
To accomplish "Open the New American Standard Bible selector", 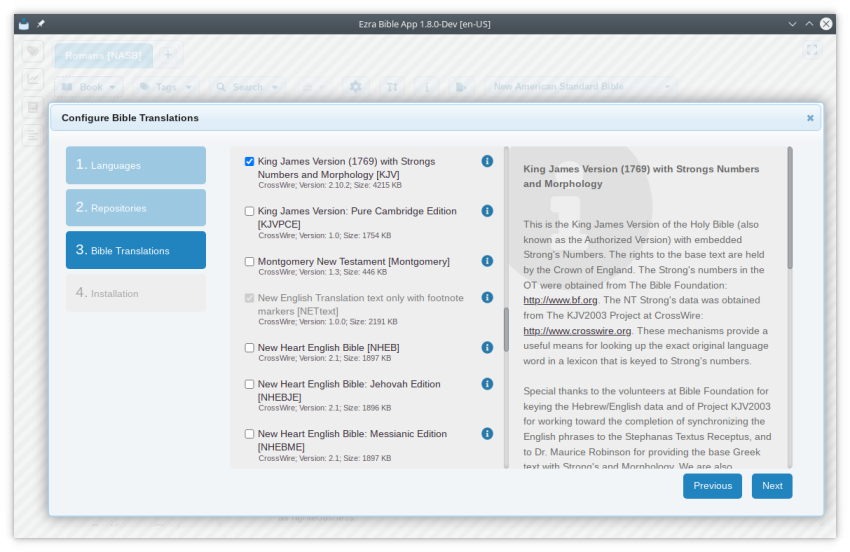I will [x=581, y=87].
